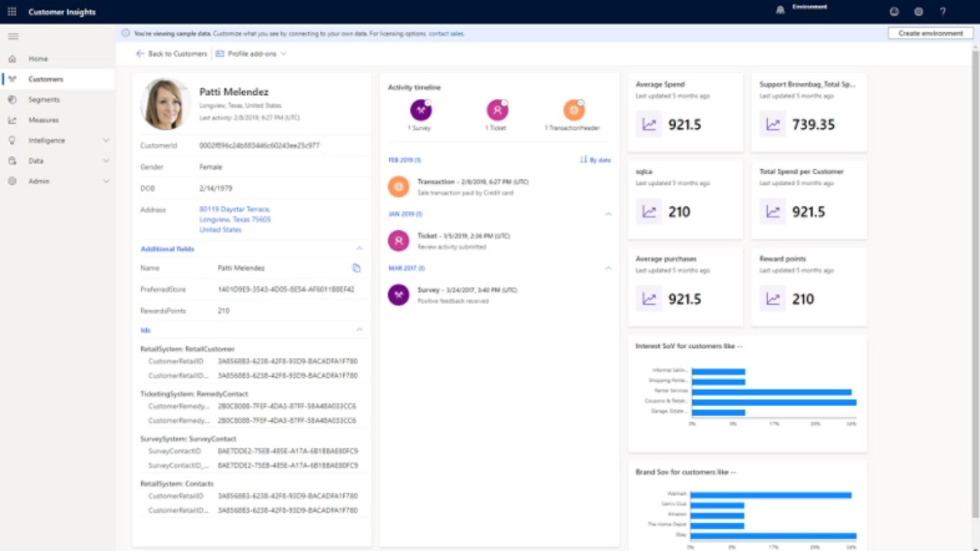
Task: Go Back to Customers
Action: tap(171, 54)
